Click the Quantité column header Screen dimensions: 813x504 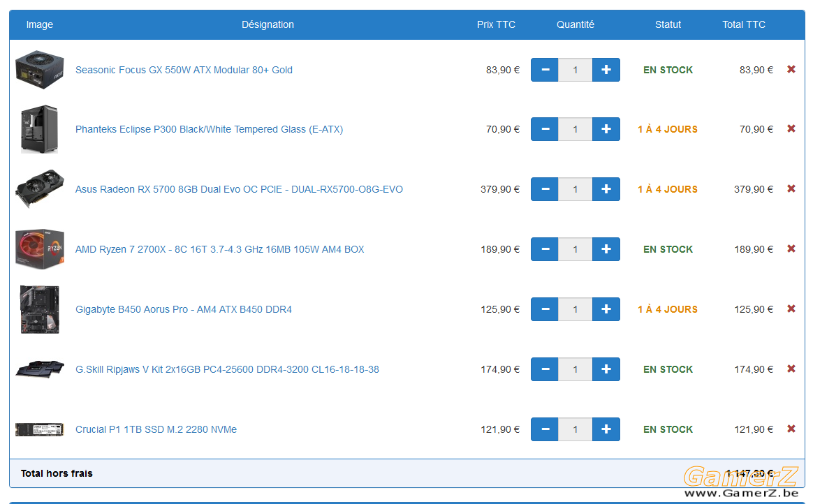point(576,24)
